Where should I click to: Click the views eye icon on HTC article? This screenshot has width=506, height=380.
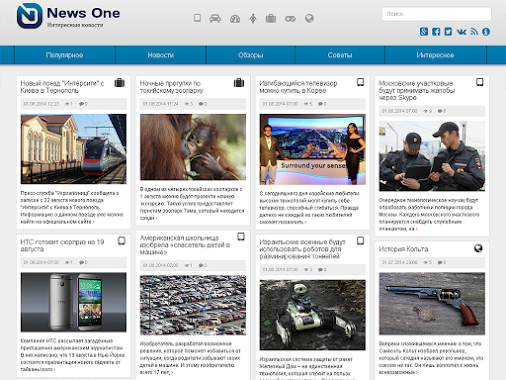tap(67, 263)
